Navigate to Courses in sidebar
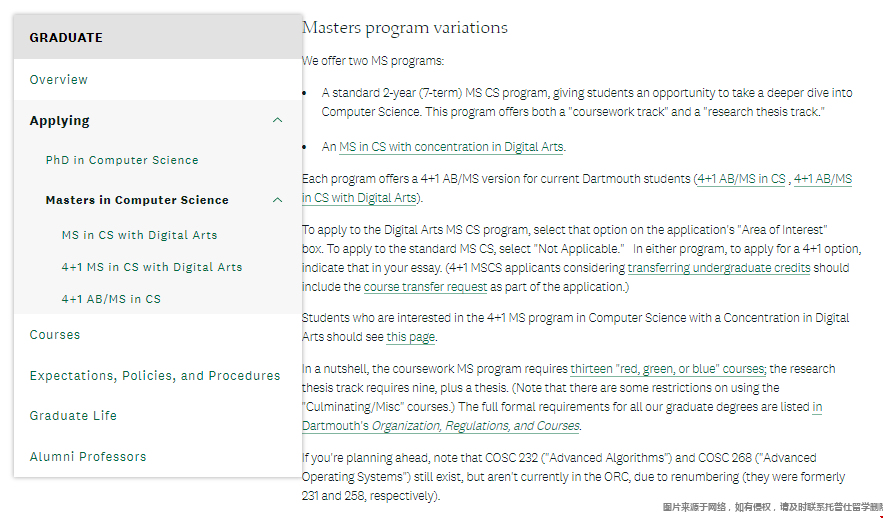Viewport: 883px width, 518px height. point(55,335)
